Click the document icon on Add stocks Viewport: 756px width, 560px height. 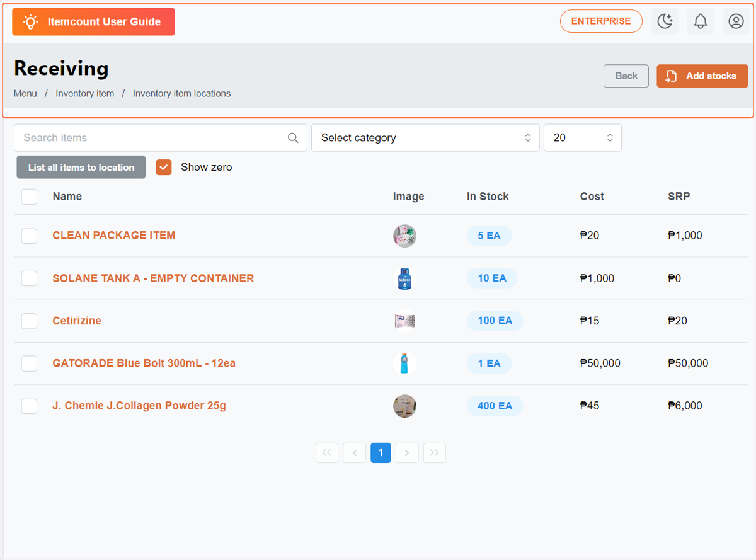pyautogui.click(x=672, y=76)
